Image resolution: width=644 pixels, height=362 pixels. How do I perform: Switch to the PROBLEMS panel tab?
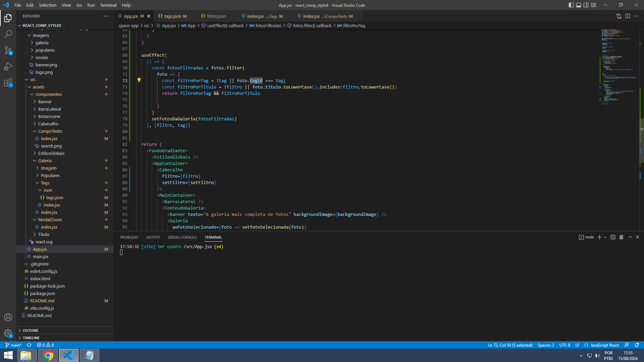click(x=129, y=237)
